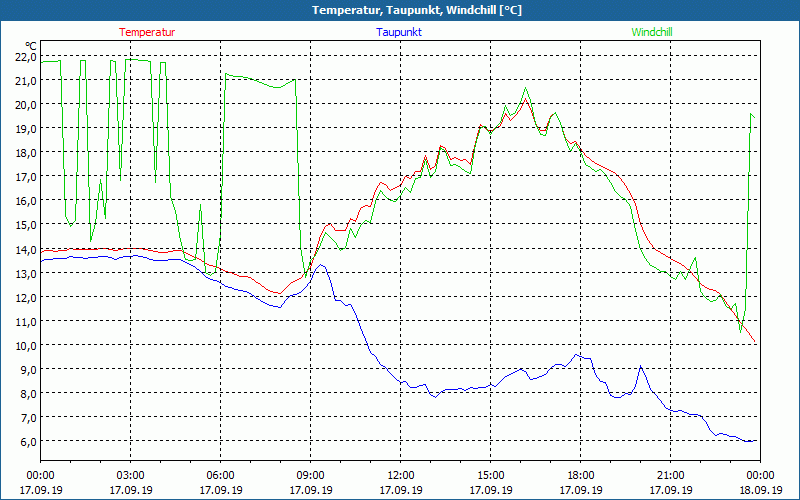Click the blue Taupunkt legend label
The height and width of the screenshot is (500, 800).
(x=399, y=32)
